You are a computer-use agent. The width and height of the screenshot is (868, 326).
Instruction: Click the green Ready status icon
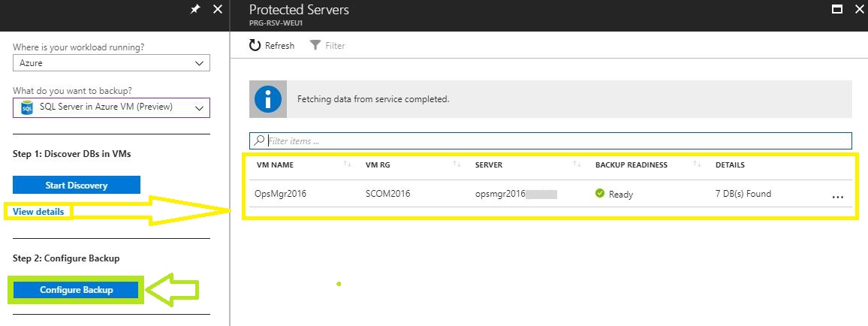click(599, 193)
